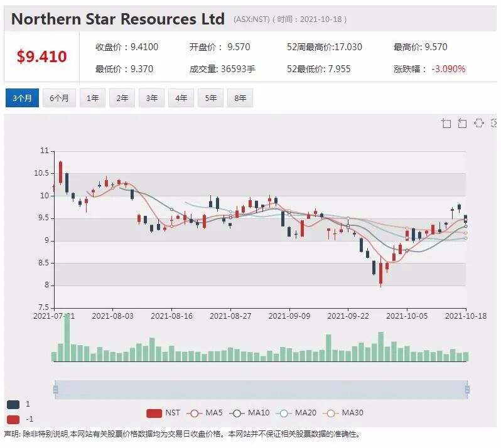Image resolution: width=501 pixels, height=448 pixels.
Task: Click the (ASX:NST) ticker text
Action: [252, 19]
